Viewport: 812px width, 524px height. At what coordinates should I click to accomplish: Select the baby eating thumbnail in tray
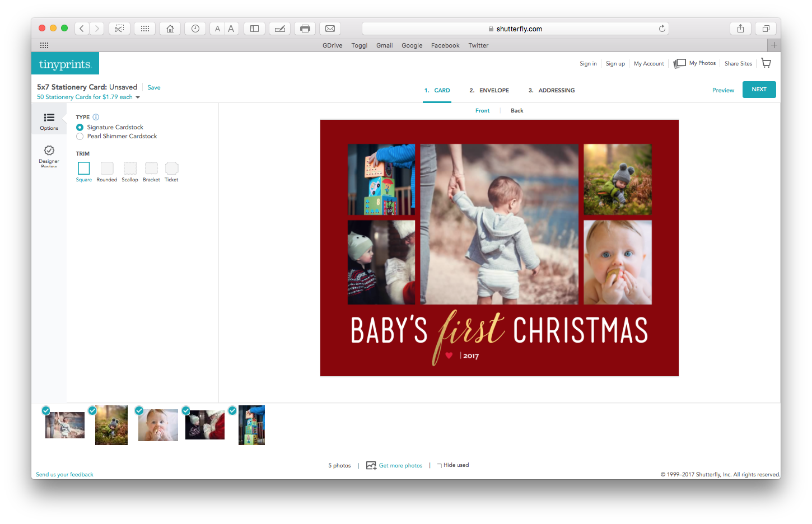(x=158, y=425)
